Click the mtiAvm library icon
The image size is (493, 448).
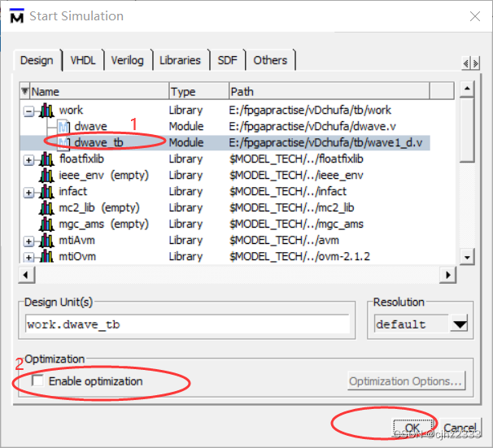tap(46, 241)
